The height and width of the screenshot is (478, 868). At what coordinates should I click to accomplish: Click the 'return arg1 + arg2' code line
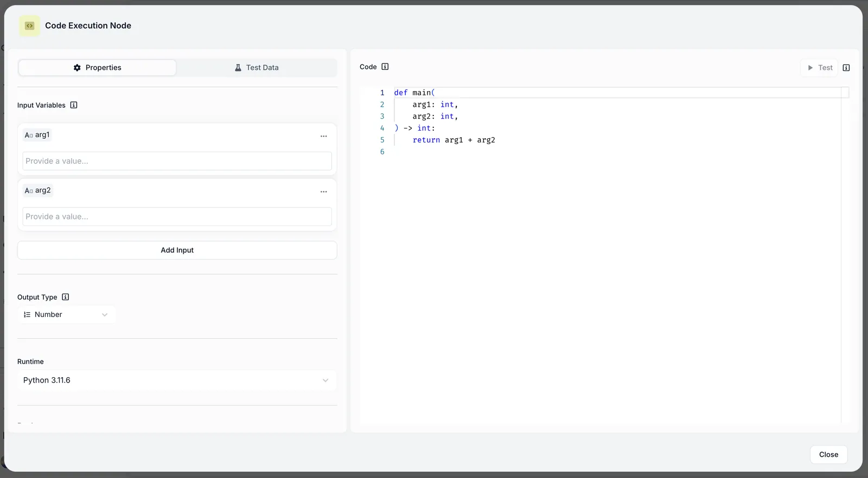pos(454,140)
